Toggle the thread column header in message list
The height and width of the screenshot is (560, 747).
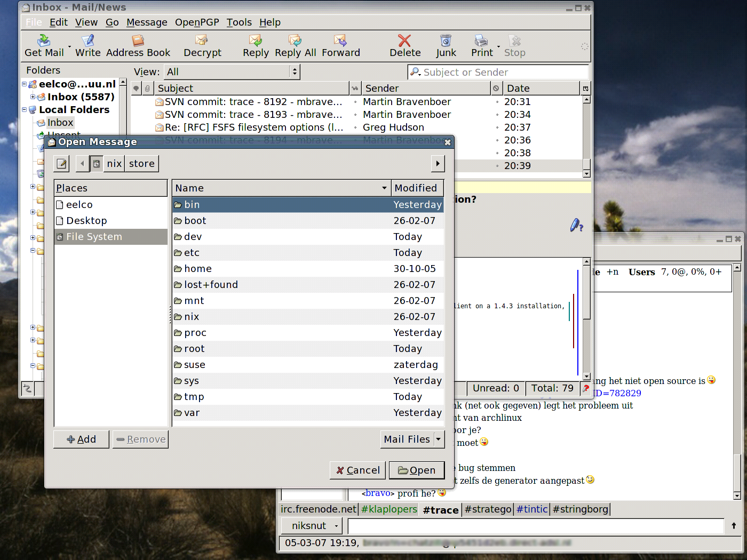(x=137, y=89)
